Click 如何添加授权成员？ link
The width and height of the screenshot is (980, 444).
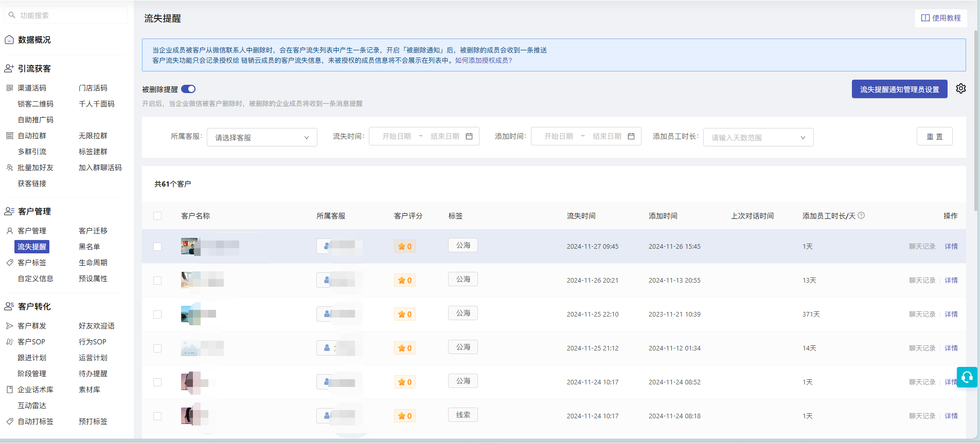(x=484, y=60)
